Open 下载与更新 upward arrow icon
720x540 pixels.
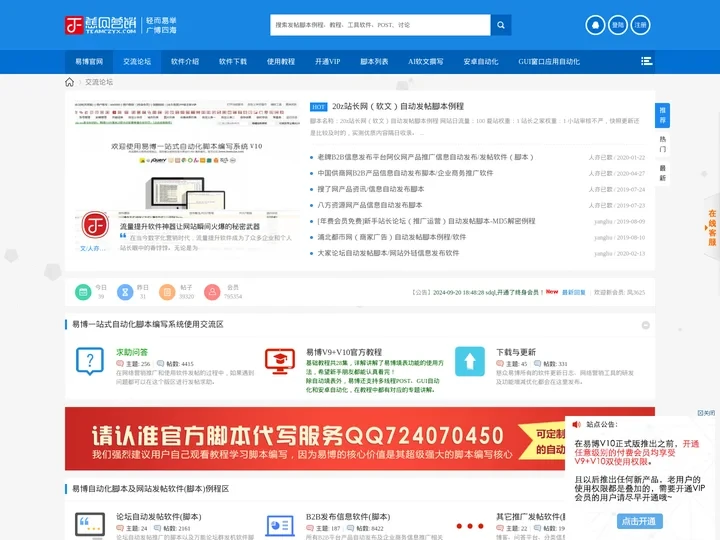click(x=470, y=361)
